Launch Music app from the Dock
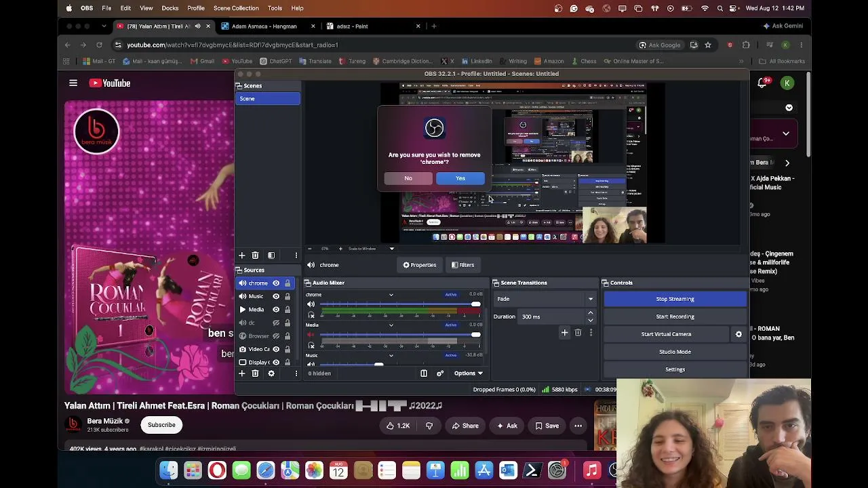Image resolution: width=868 pixels, height=488 pixels. click(x=592, y=470)
